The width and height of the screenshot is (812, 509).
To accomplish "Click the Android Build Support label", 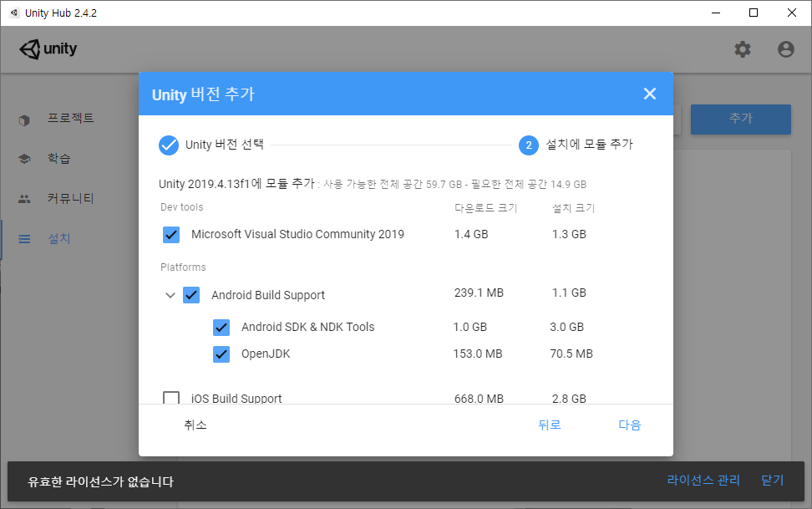I will point(267,295).
